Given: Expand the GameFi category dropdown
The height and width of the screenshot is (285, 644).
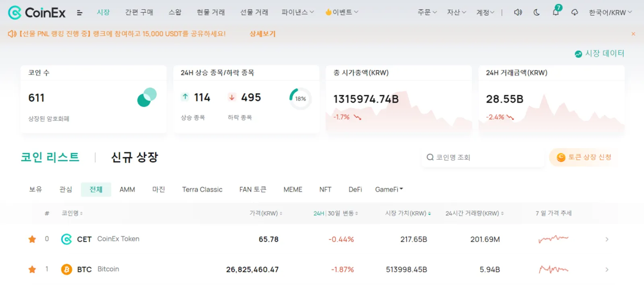Looking at the screenshot, I should pyautogui.click(x=389, y=189).
